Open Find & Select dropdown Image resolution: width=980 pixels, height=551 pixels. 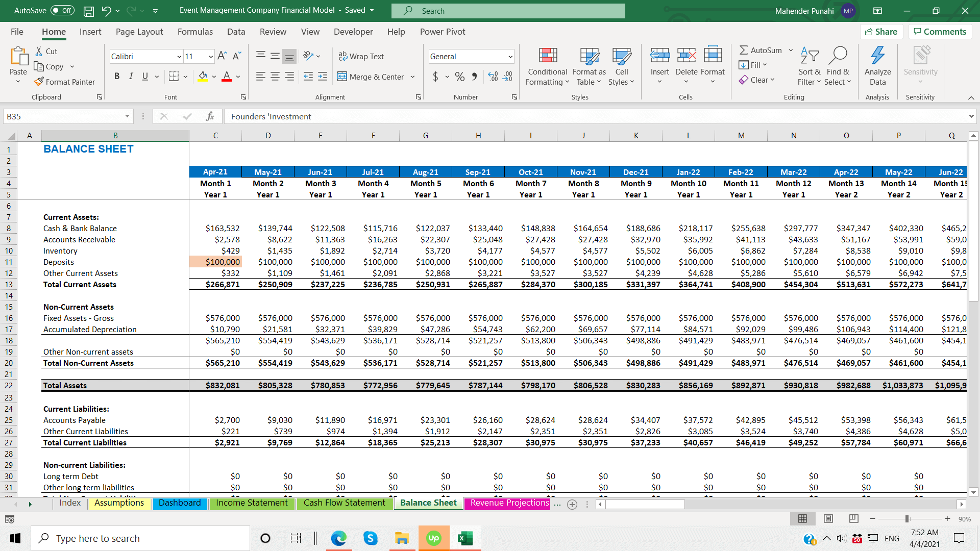[838, 66]
